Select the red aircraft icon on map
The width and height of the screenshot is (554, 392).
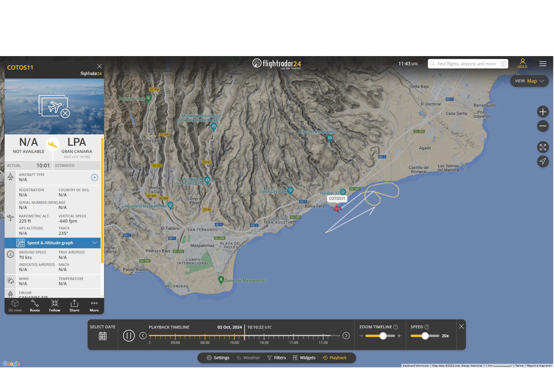[x=337, y=209]
